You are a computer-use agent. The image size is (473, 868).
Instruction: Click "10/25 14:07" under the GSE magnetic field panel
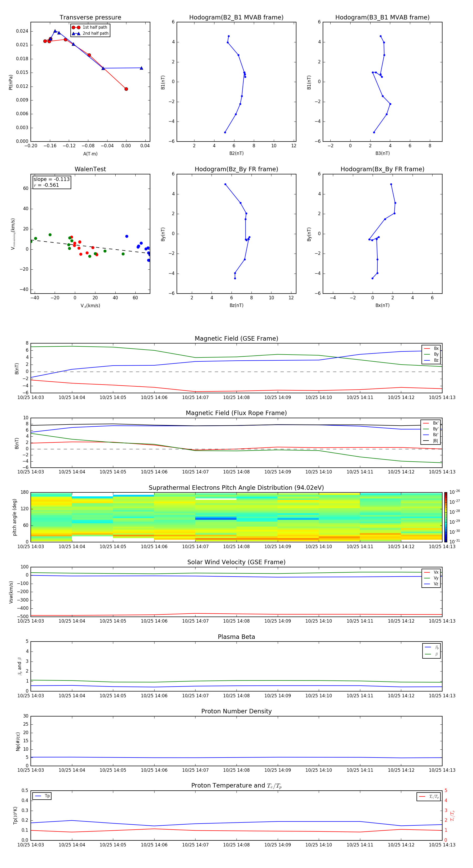click(195, 398)
